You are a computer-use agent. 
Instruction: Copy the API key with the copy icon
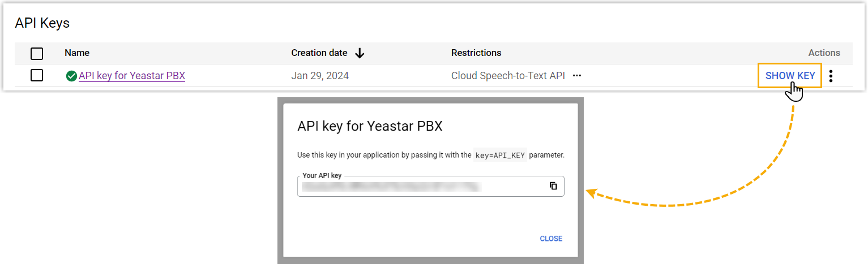pyautogui.click(x=553, y=186)
